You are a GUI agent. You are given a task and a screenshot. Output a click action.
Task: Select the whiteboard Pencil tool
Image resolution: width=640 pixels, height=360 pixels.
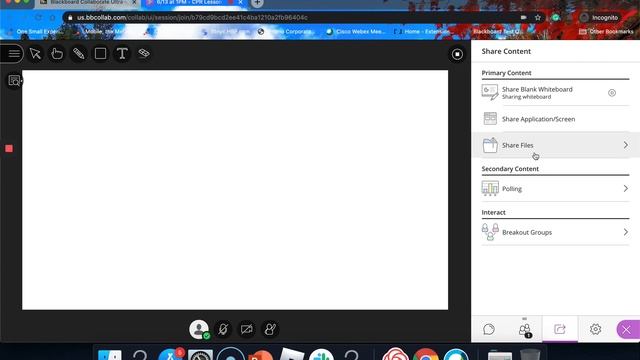tap(78, 53)
